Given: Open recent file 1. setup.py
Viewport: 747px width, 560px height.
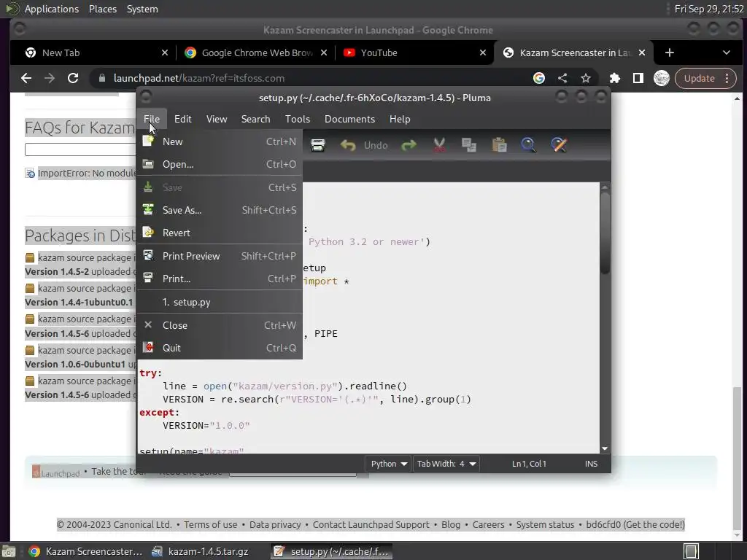Looking at the screenshot, I should click(220, 302).
